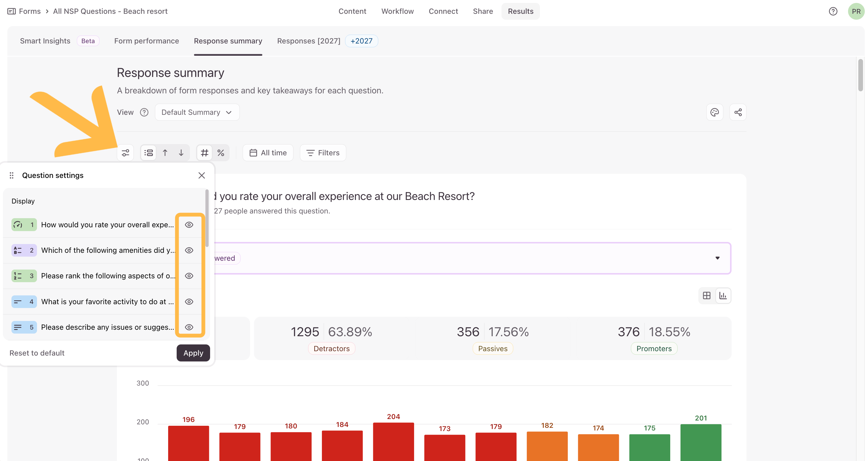Screen dimensions: 868x461
Task: Click the share summary icon
Action: [x=738, y=112]
